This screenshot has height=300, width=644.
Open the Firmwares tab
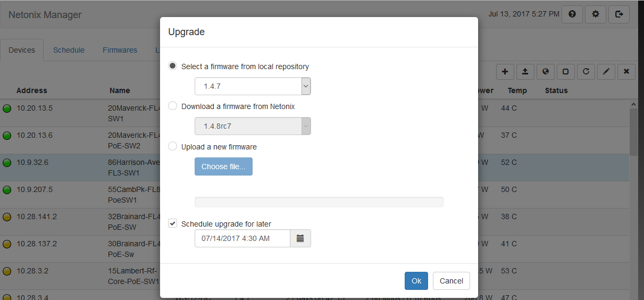tap(120, 50)
